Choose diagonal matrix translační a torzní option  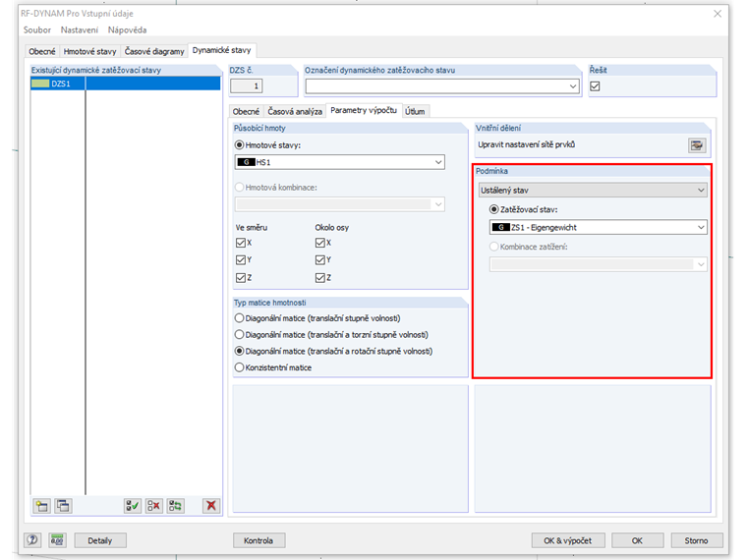[240, 334]
